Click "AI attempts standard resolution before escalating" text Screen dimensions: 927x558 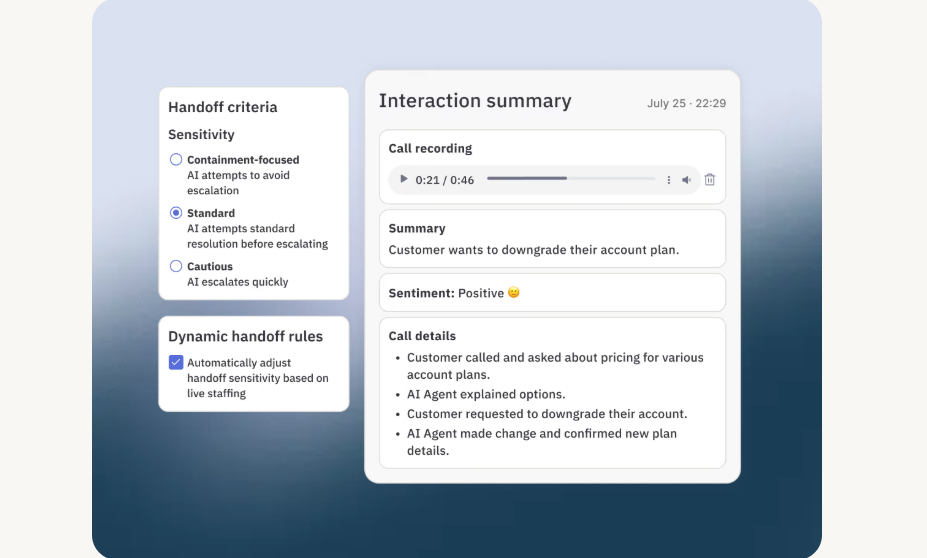point(257,236)
